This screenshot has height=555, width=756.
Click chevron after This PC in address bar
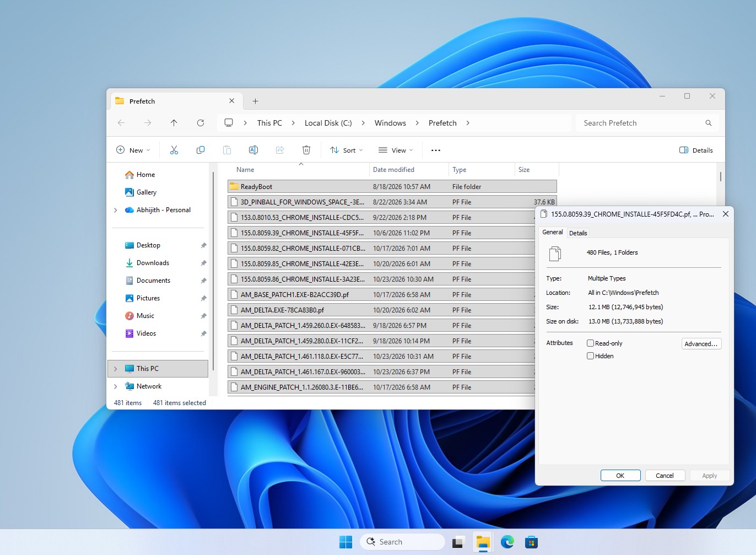(293, 123)
